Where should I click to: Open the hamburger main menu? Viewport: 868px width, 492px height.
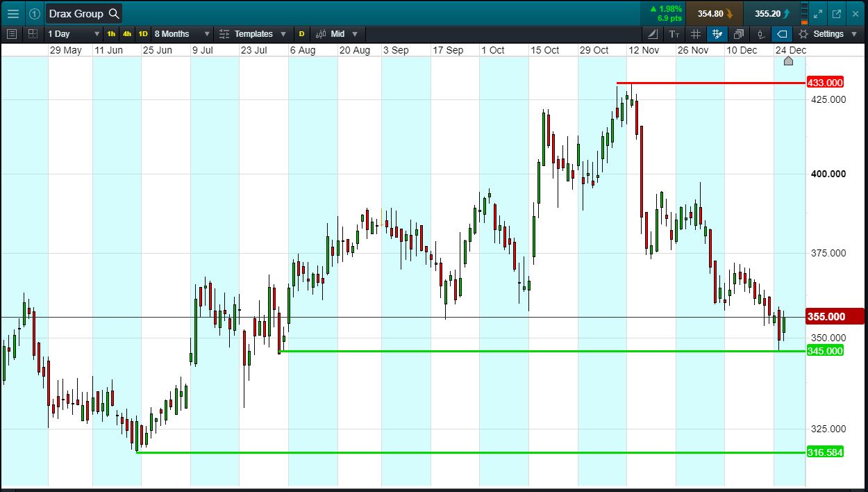tap(13, 13)
